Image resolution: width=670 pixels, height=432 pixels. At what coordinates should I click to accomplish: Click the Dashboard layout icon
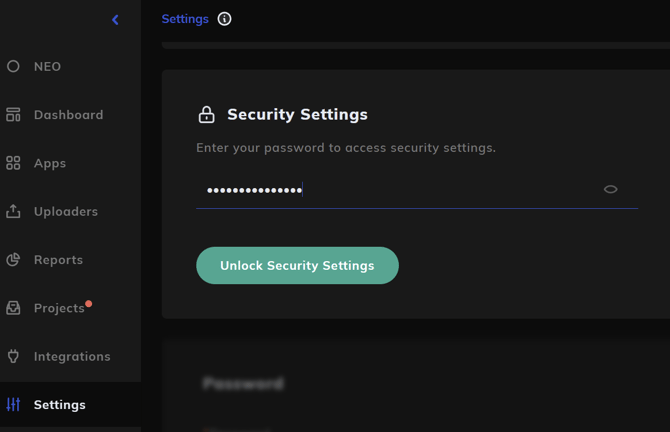pyautogui.click(x=13, y=115)
